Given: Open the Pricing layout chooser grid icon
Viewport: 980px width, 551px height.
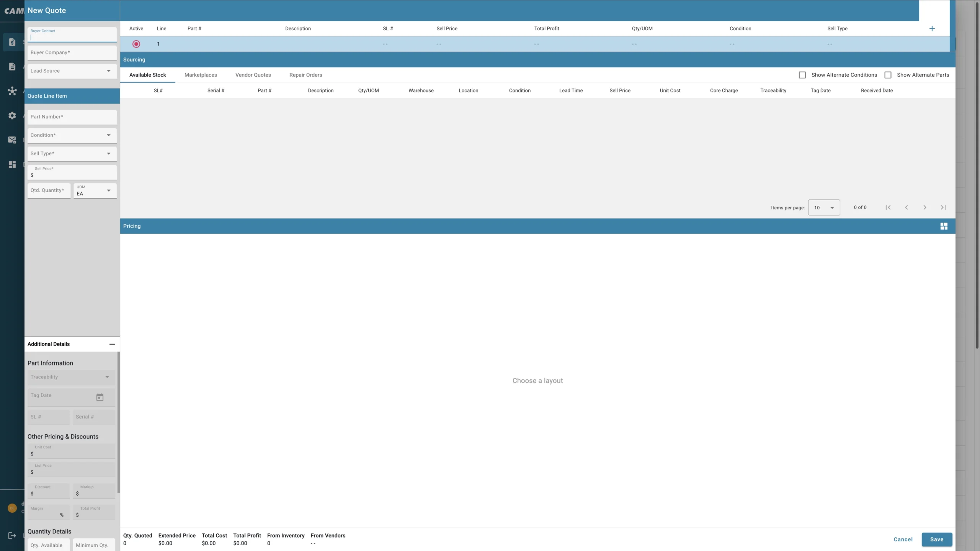Looking at the screenshot, I should 944,226.
